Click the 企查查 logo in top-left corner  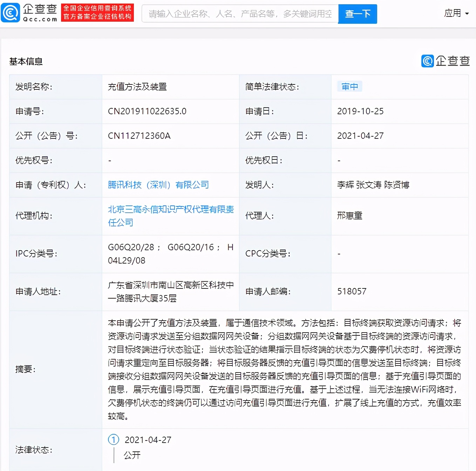pyautogui.click(x=40, y=13)
